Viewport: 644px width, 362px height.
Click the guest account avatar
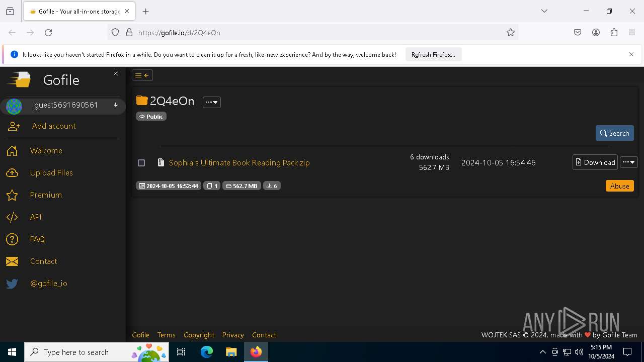coord(14,106)
